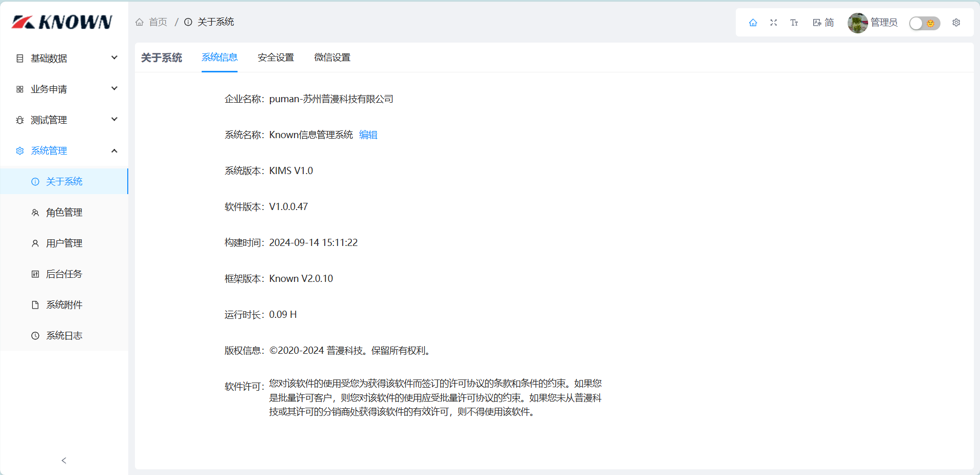Switch to the 系统信息 tab
This screenshot has width=980, height=475.
(x=220, y=58)
